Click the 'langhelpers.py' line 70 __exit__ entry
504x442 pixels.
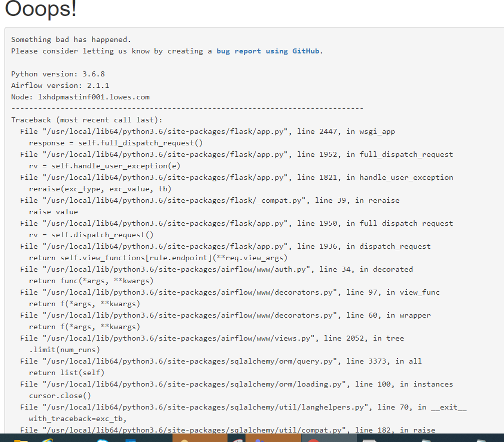pyautogui.click(x=243, y=408)
